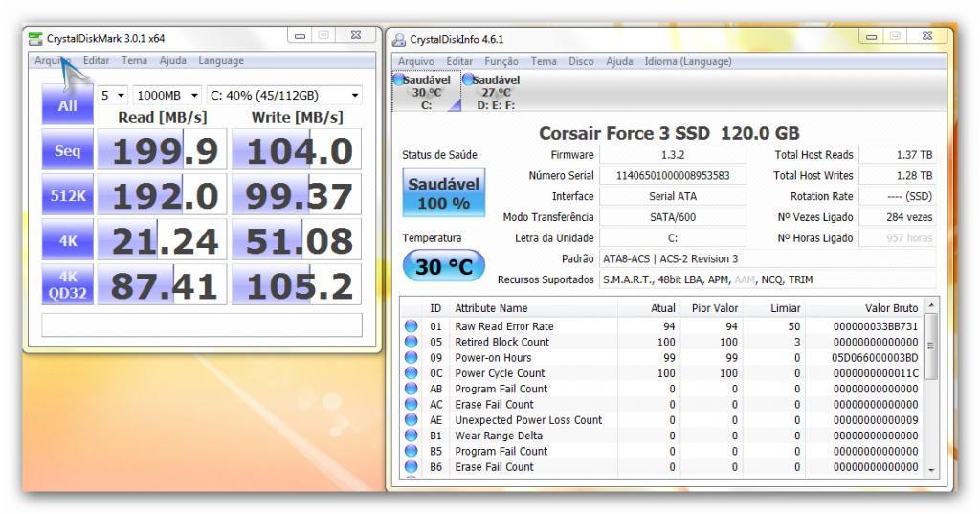Click serial number 11406501000008953583
Viewport: 980px width, 514px height.
click(673, 175)
